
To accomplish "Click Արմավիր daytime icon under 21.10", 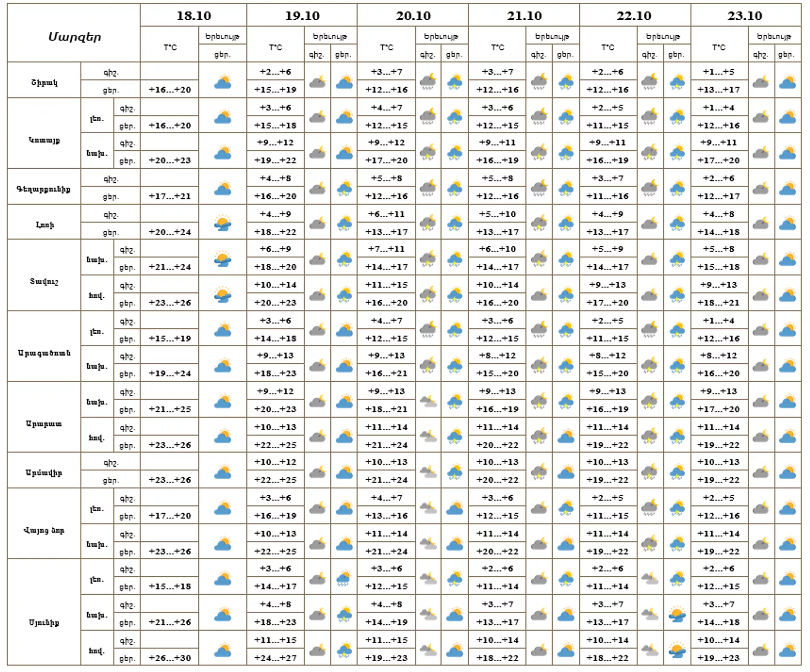I will (x=566, y=472).
